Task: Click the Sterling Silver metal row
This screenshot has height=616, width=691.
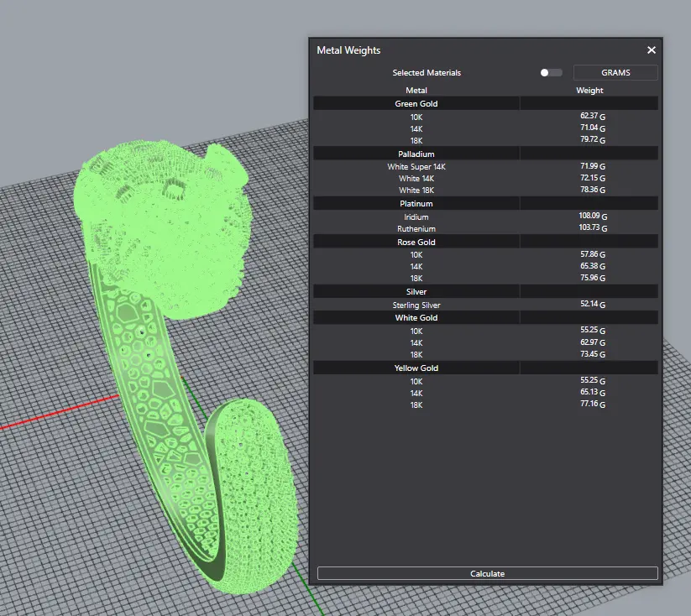Action: (x=416, y=305)
